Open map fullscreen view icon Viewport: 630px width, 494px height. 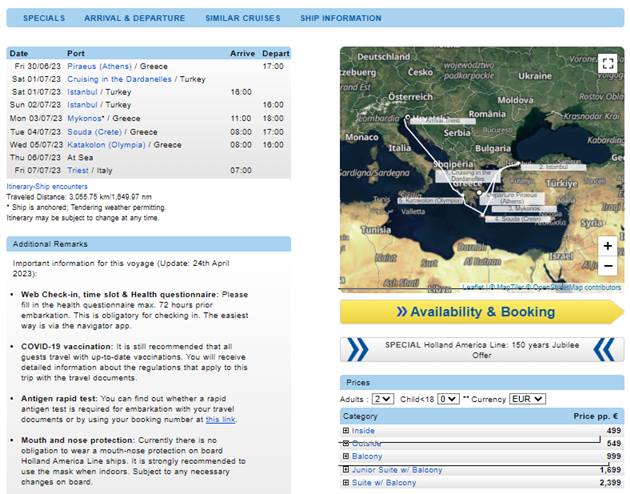click(x=608, y=63)
